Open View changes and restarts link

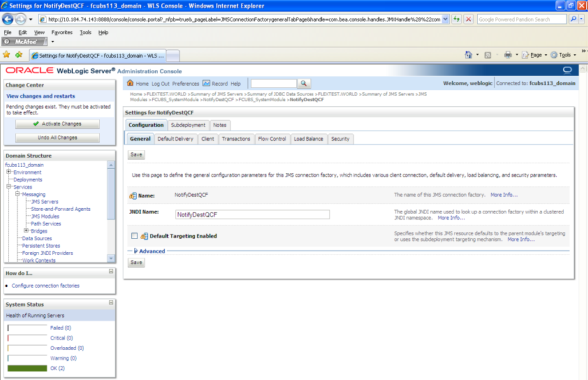coord(41,96)
